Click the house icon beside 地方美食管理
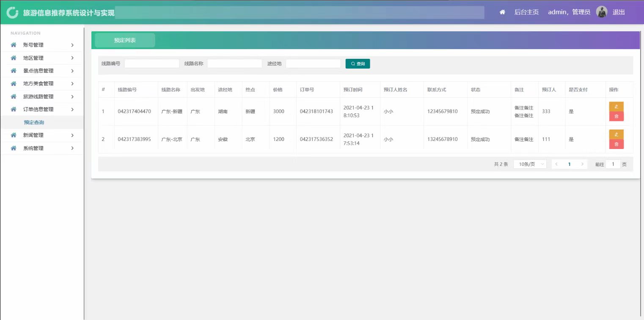The height and width of the screenshot is (320, 644). click(14, 84)
